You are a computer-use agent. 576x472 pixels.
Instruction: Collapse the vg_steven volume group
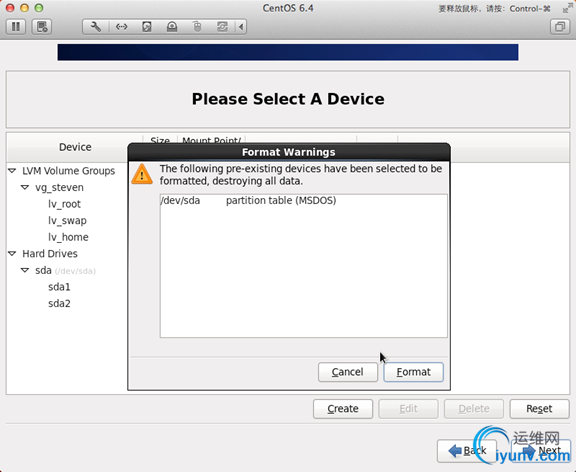click(25, 187)
